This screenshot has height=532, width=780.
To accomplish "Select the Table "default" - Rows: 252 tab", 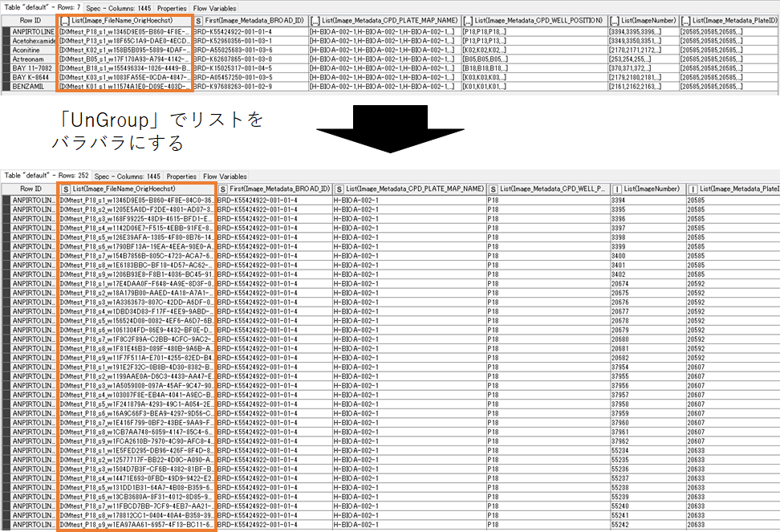I will click(47, 176).
